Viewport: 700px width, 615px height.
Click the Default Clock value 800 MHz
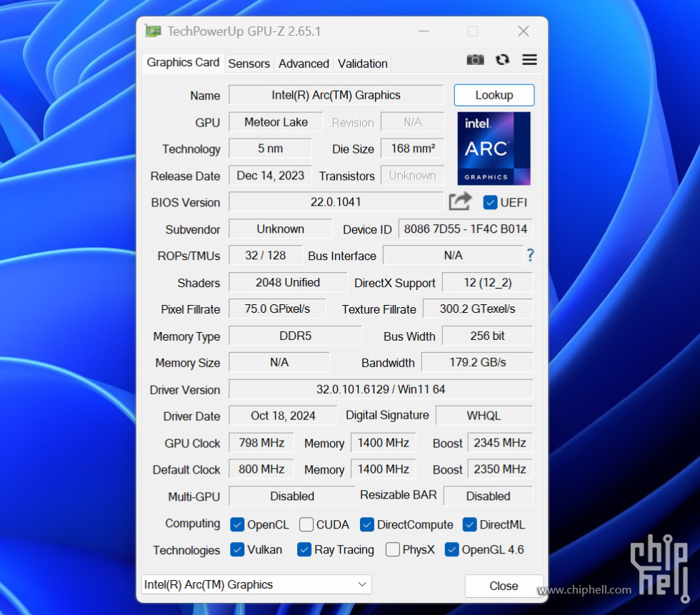(x=261, y=469)
